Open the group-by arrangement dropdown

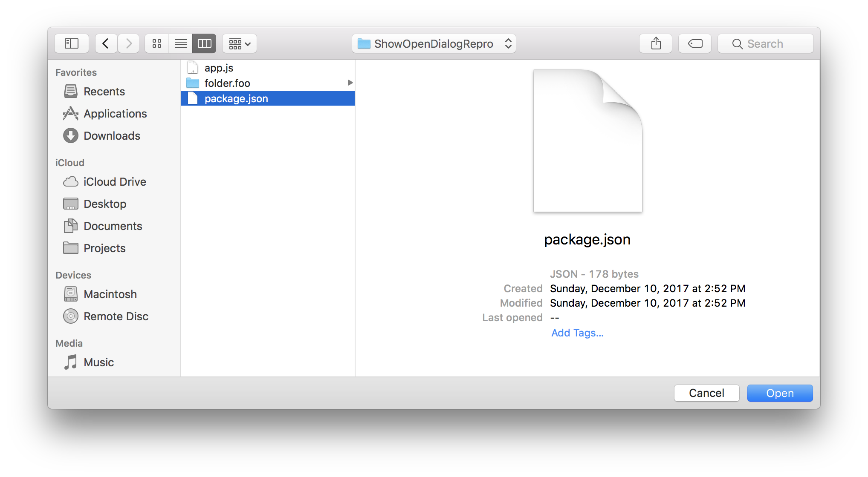[239, 43]
